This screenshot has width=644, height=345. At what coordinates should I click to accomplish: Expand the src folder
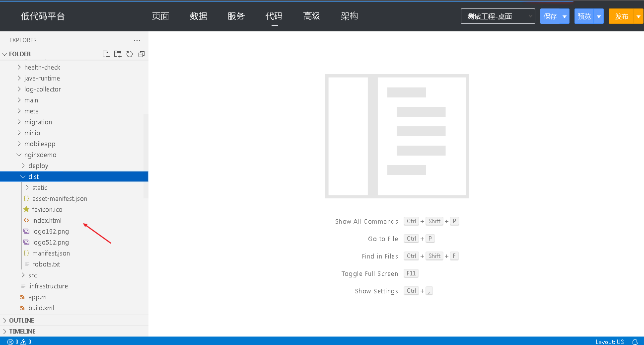[23, 275]
